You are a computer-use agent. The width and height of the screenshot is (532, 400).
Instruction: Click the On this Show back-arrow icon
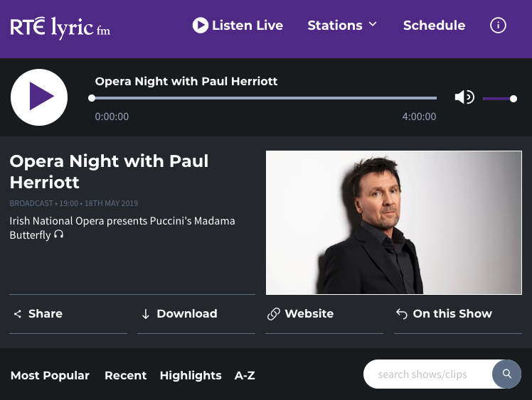(x=402, y=314)
